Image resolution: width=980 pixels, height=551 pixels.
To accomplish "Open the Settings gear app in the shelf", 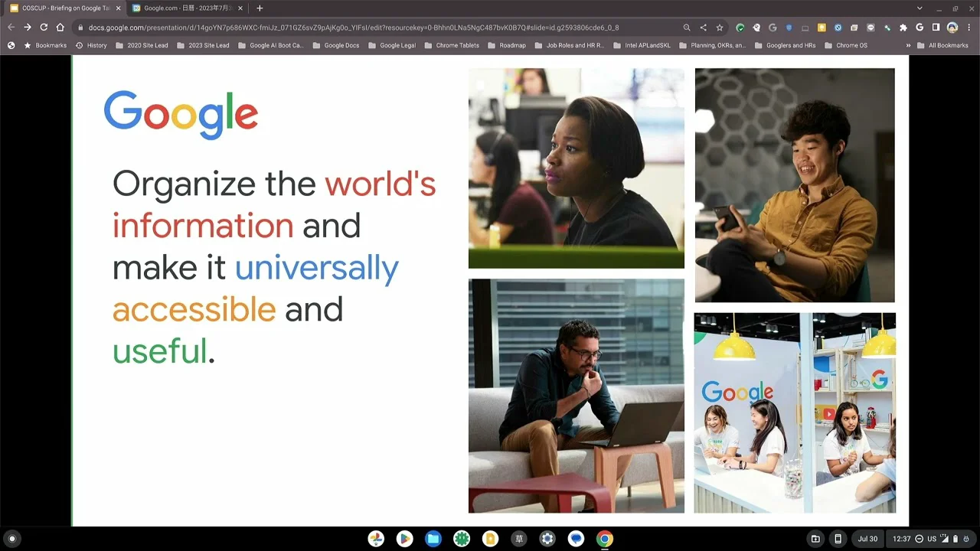I will click(x=547, y=539).
